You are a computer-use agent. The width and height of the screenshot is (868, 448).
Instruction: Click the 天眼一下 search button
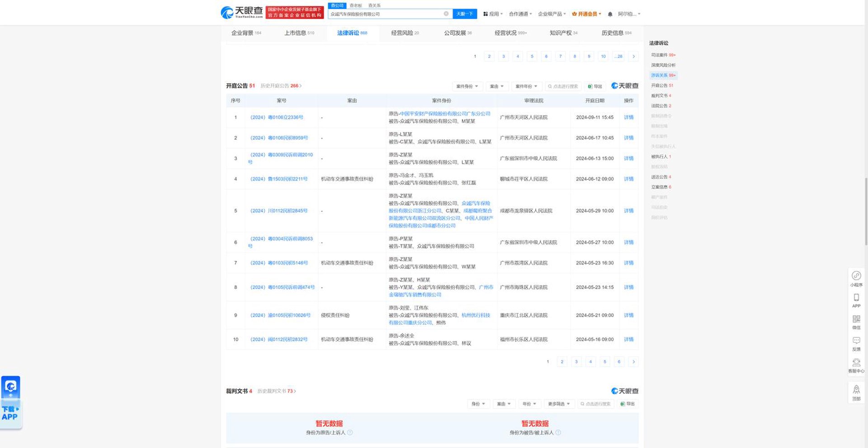coord(465,14)
